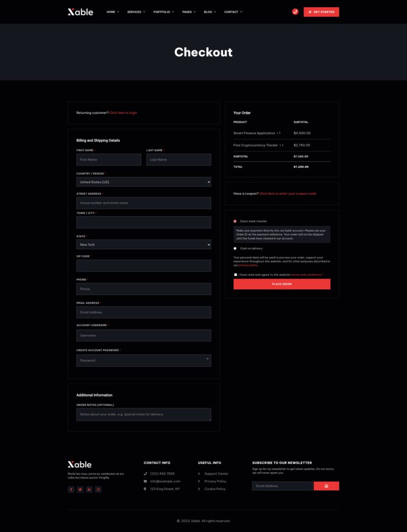Open the Facebook social icon in footer

coord(71,489)
